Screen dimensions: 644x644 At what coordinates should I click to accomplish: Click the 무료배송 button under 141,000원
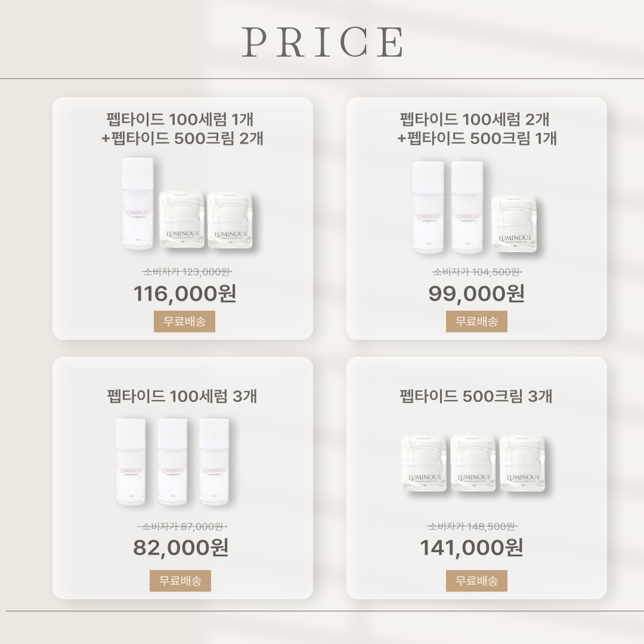click(476, 580)
